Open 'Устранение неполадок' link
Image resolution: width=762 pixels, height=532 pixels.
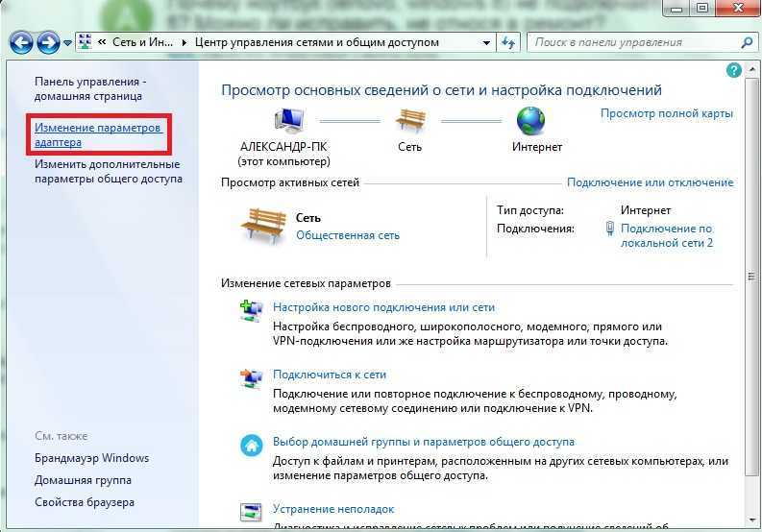(x=332, y=509)
